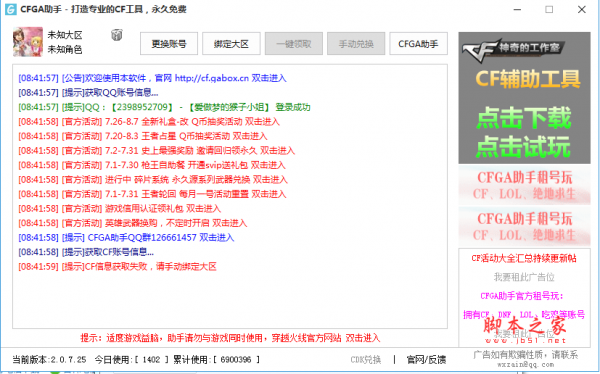Open the CFGA助手 button
Screen dimensions: 600x374
418,44
